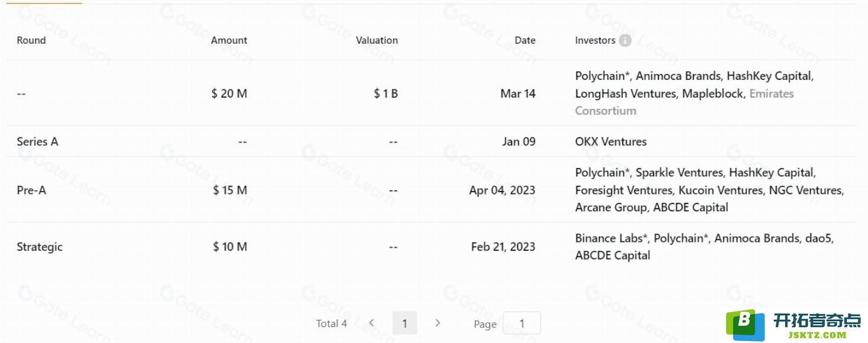Open the OKX Ventures investor link
This screenshot has width=868, height=343.
tap(611, 141)
